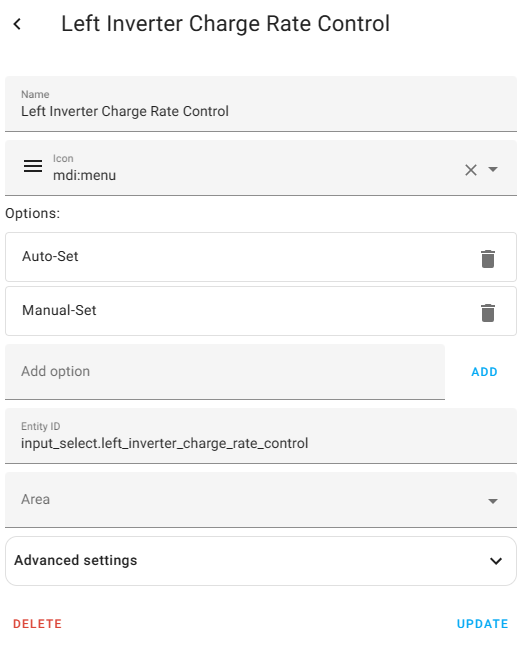The height and width of the screenshot is (646, 530).
Task: Click the hamburger menu icon preview
Action: [33, 166]
